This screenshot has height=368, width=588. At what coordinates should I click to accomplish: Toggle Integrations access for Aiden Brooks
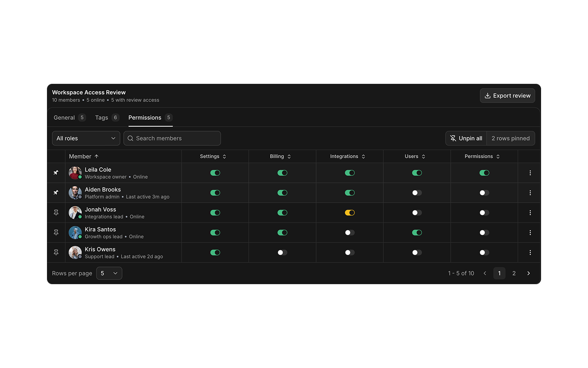[350, 193]
